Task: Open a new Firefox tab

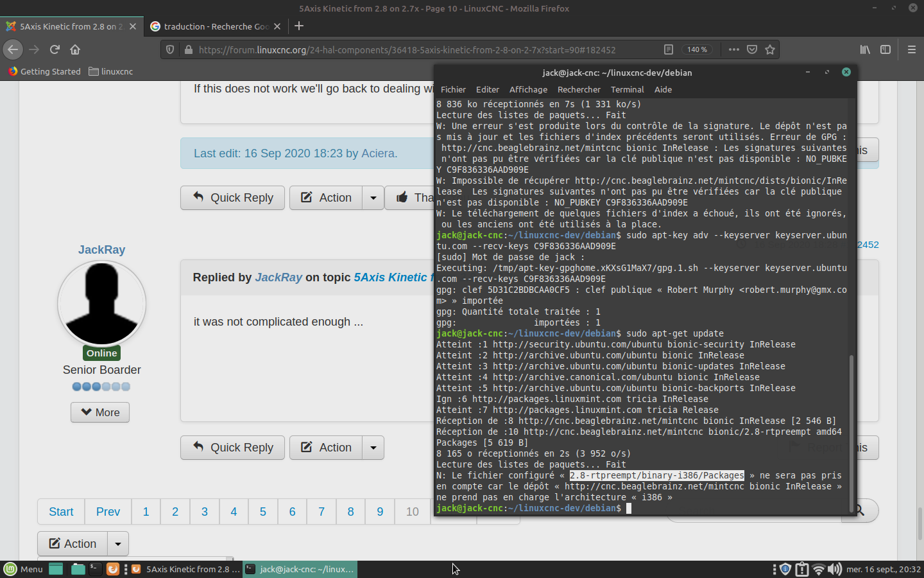Action: (299, 26)
